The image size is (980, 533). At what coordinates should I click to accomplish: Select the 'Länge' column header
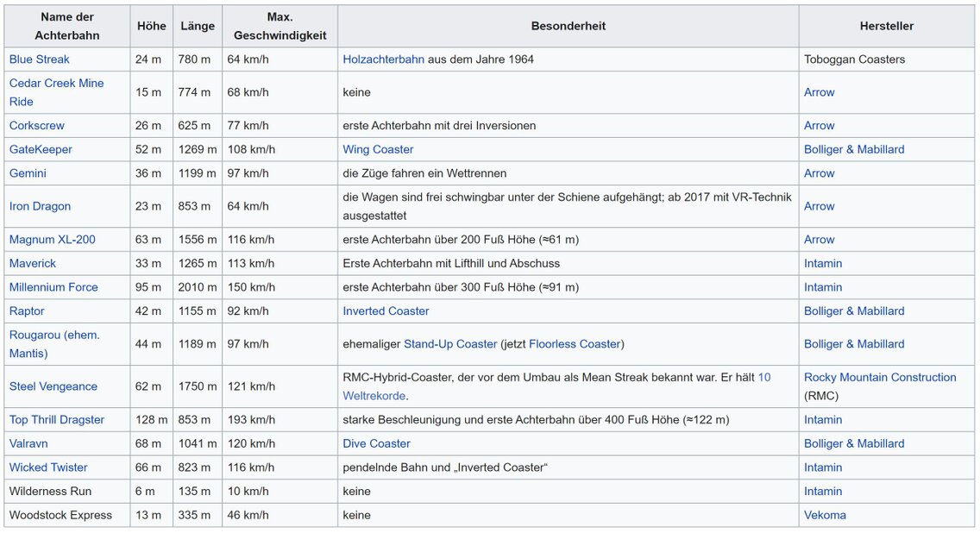tap(198, 26)
